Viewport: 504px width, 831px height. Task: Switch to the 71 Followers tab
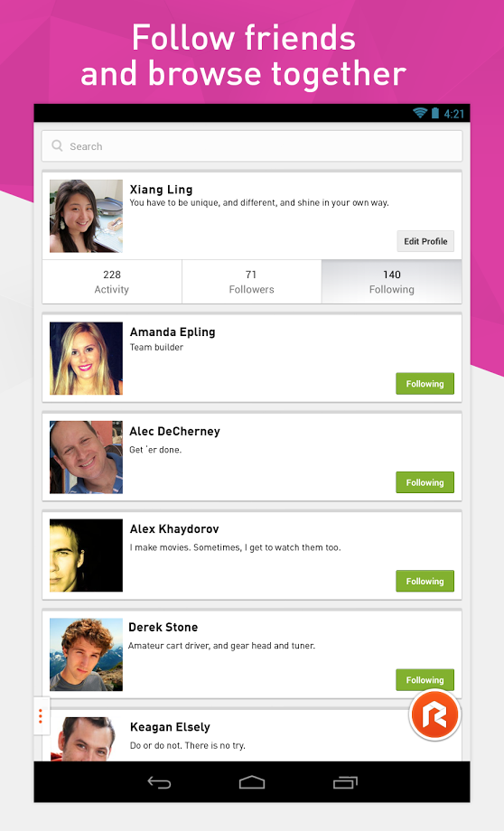252,282
